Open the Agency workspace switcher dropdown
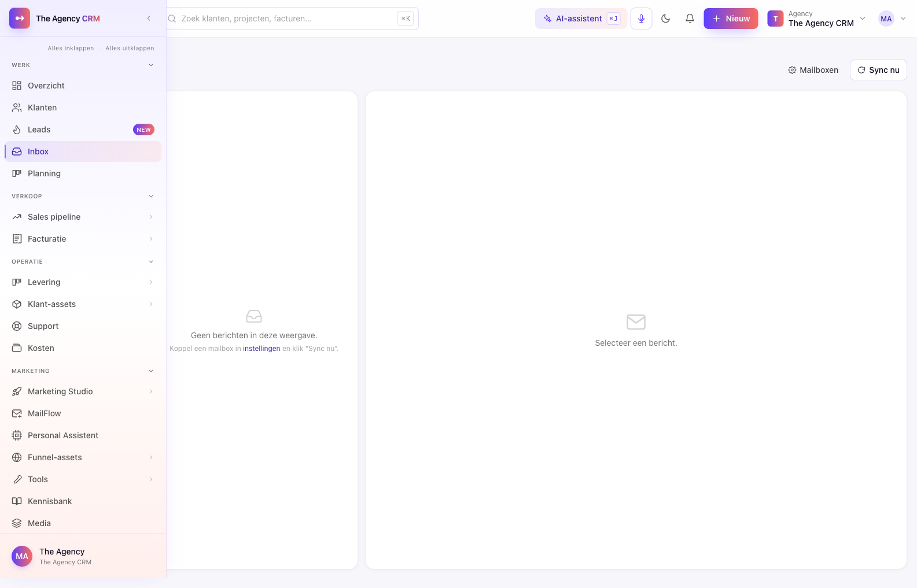This screenshot has width=917, height=588. pyautogui.click(x=816, y=19)
